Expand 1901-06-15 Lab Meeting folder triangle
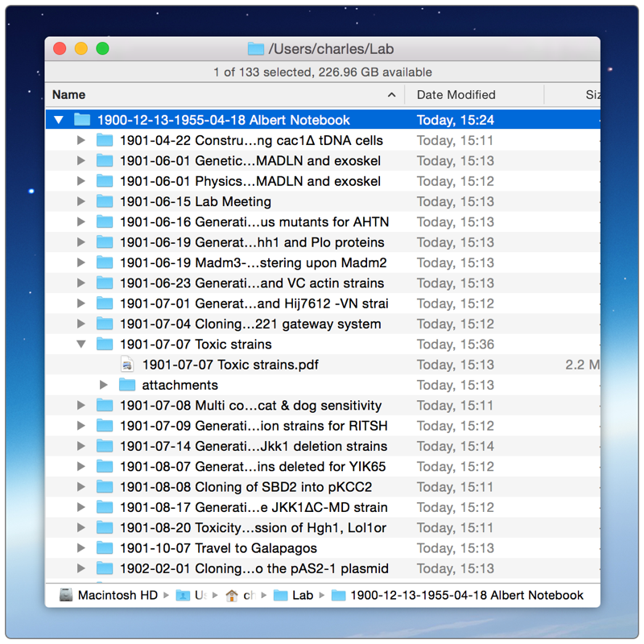644x644 pixels. [x=81, y=202]
